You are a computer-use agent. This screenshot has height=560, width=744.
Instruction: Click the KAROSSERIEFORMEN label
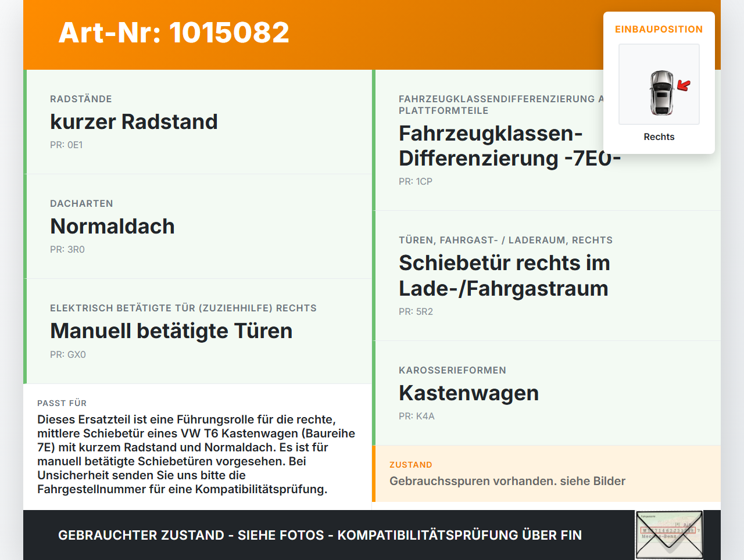point(452,370)
